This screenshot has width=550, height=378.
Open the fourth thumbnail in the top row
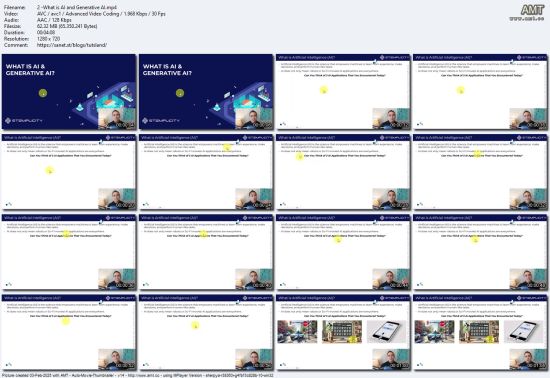(480, 92)
